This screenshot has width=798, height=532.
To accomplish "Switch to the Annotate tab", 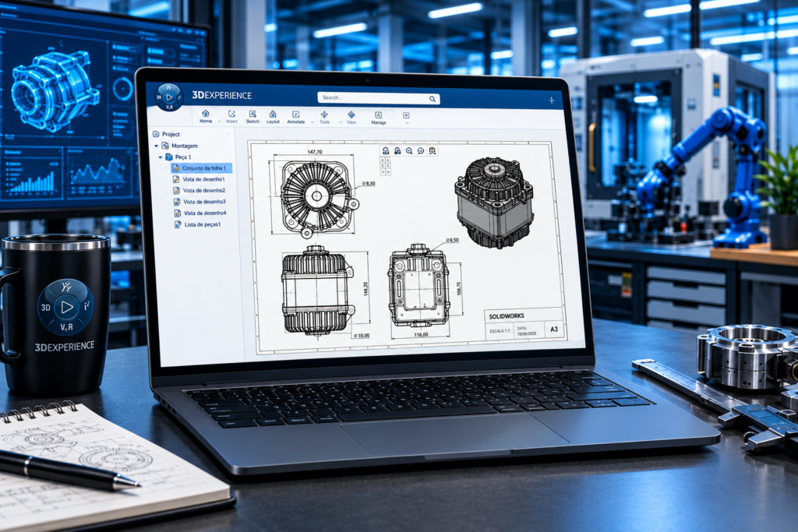I will click(x=295, y=118).
